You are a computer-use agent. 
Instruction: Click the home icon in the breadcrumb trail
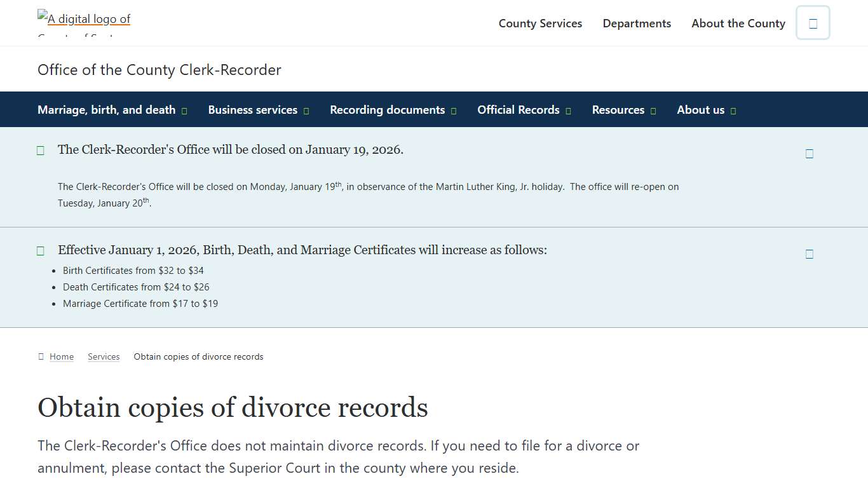tap(40, 356)
